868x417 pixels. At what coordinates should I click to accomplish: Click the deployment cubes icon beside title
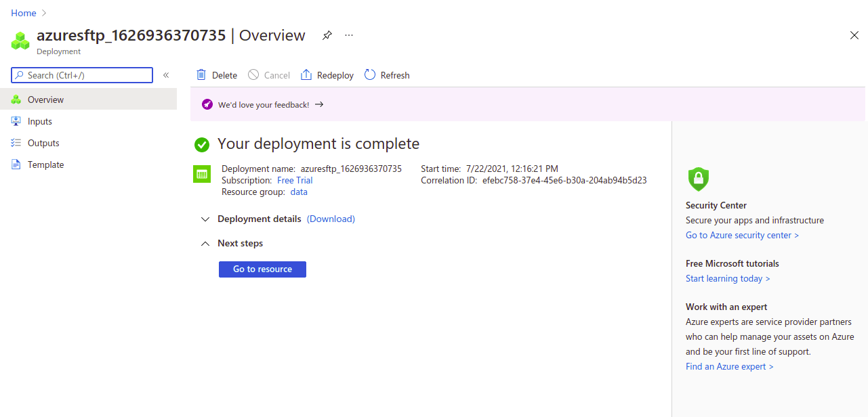20,41
